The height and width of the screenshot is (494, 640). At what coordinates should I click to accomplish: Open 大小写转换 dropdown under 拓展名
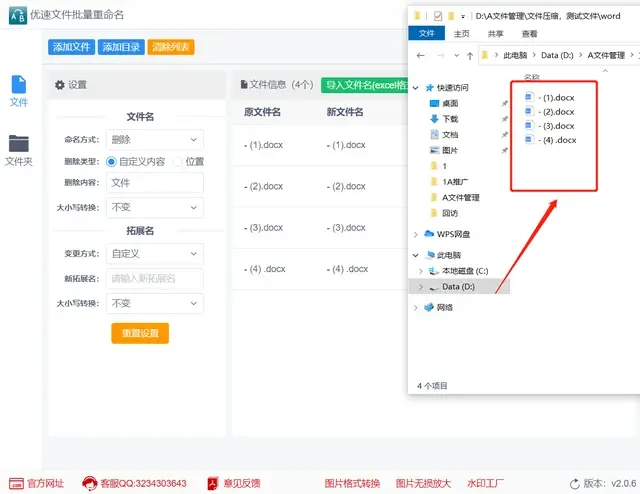click(155, 303)
